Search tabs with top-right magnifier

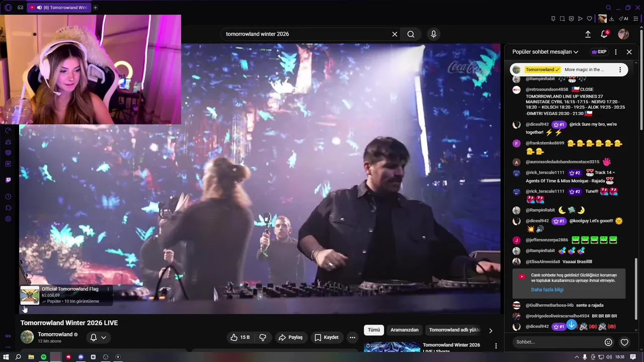click(608, 8)
